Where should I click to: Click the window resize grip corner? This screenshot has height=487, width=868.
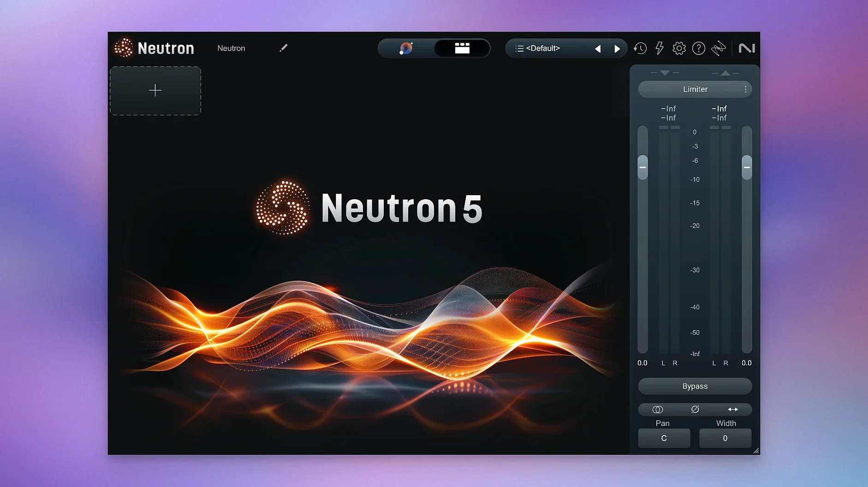pyautogui.click(x=756, y=451)
